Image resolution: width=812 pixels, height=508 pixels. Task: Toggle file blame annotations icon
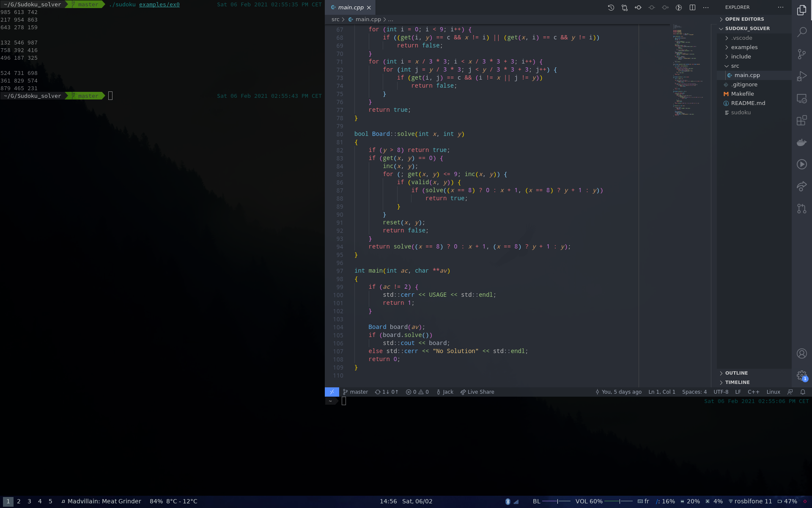coord(679,8)
